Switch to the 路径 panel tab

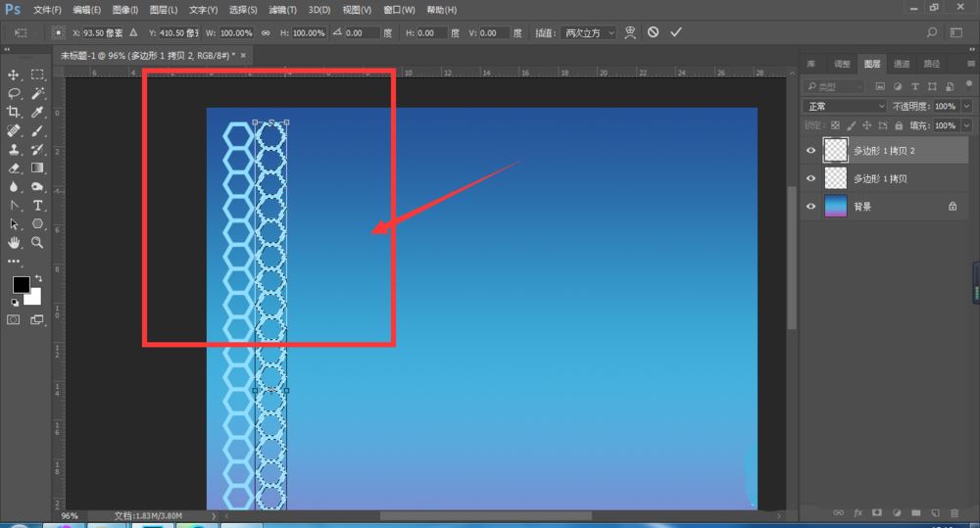931,64
